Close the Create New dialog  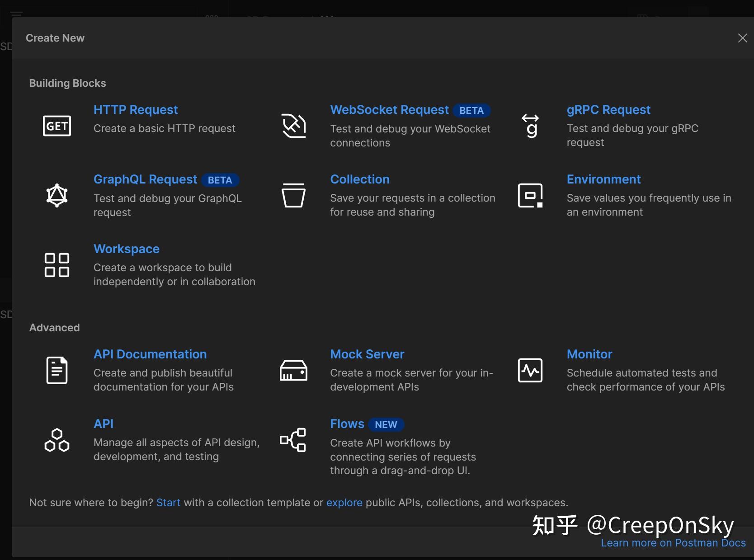[742, 38]
